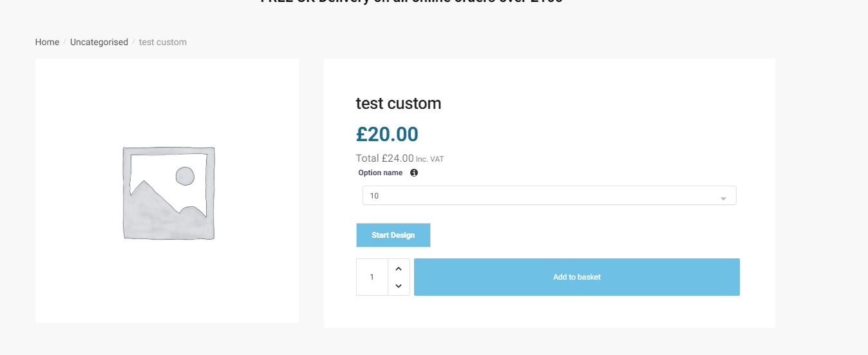Click the placeholder product image
This screenshot has height=355, width=868.
pyautogui.click(x=168, y=193)
